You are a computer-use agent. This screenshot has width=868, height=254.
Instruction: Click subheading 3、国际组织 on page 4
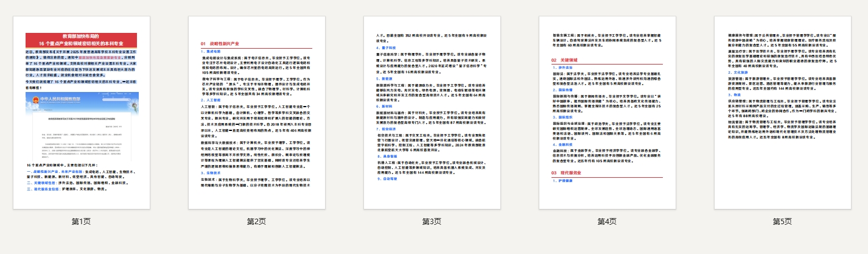pos(564,116)
